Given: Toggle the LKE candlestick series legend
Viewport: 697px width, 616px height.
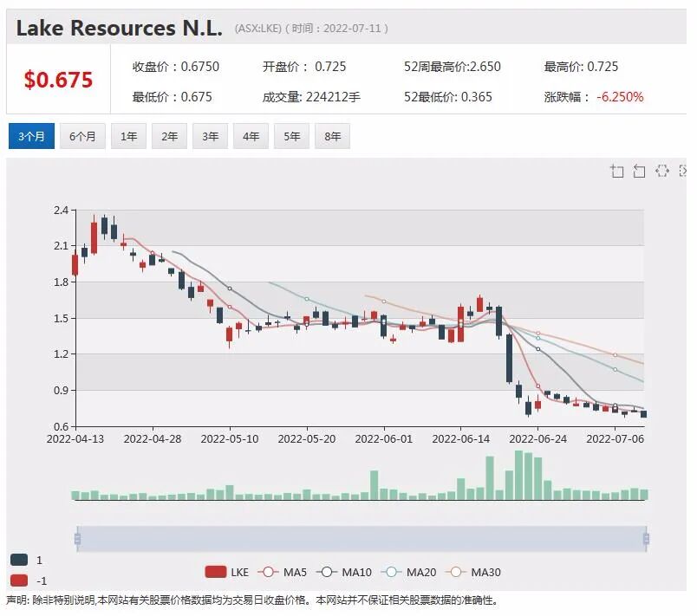Looking at the screenshot, I should click(x=227, y=572).
